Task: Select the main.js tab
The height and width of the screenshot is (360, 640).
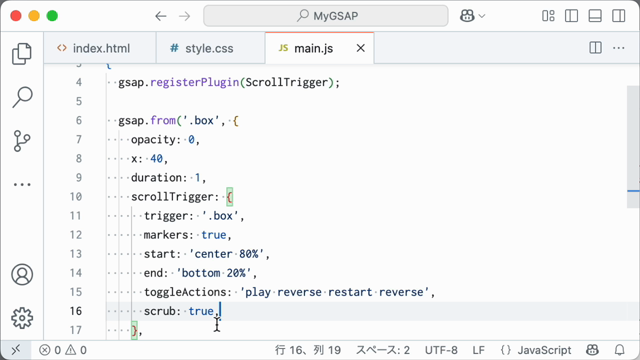Action: [320, 48]
